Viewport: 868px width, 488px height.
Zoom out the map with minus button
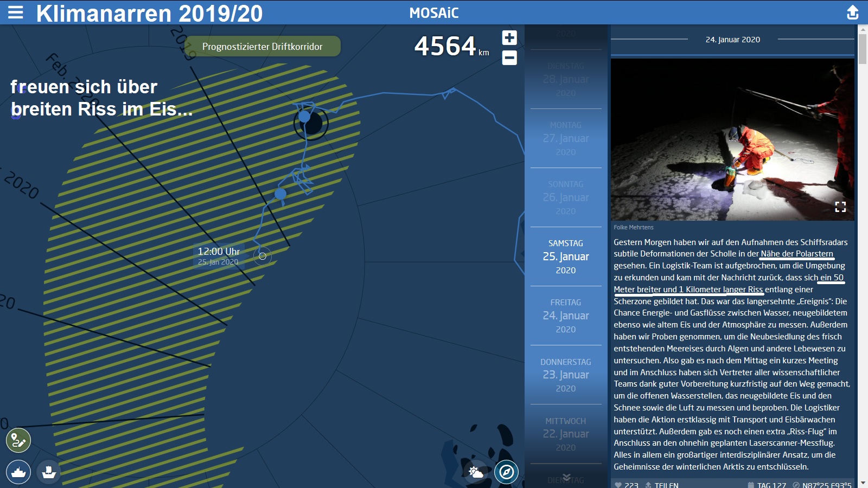click(x=509, y=57)
